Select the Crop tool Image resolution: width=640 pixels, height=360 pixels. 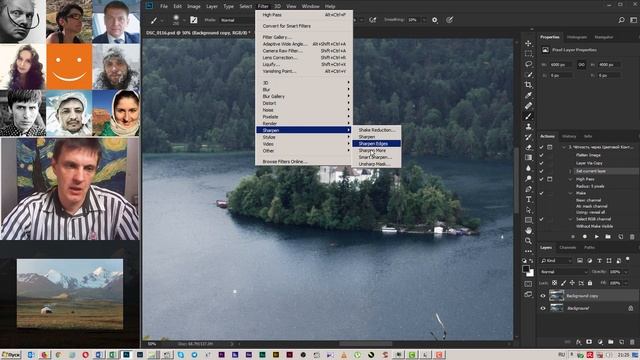point(529,85)
